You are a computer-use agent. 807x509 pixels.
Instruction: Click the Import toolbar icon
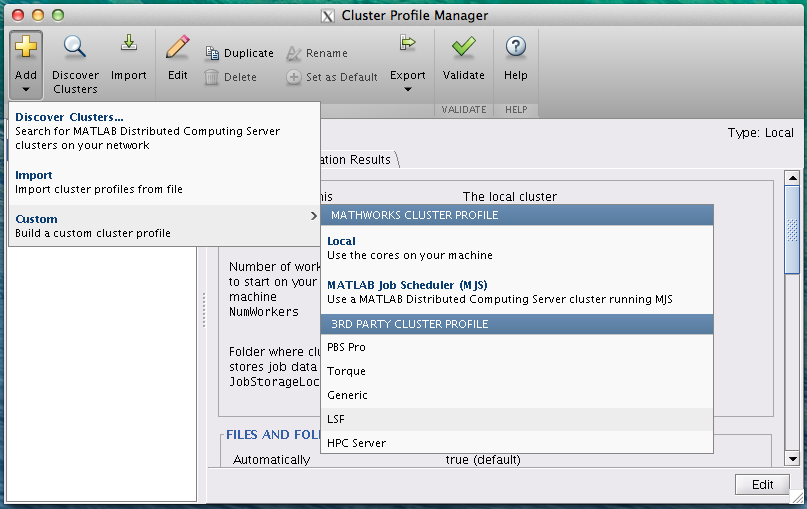129,43
